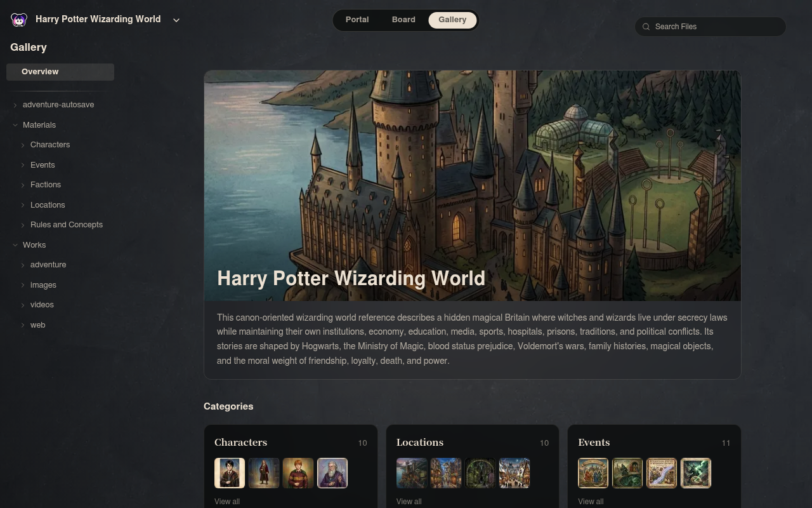
Task: Expand the adventure subfolder chevron
Action: (23, 265)
